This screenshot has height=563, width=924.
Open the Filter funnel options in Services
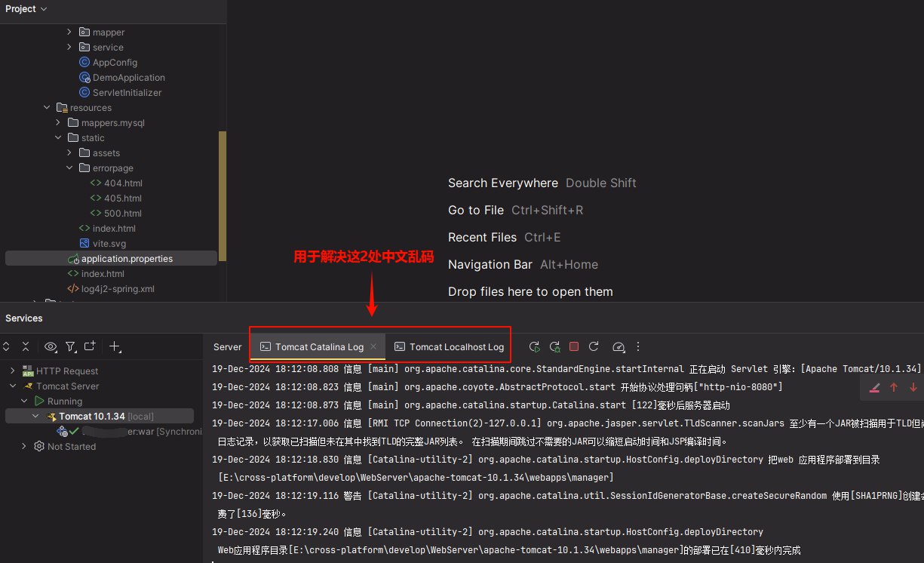[x=70, y=346]
